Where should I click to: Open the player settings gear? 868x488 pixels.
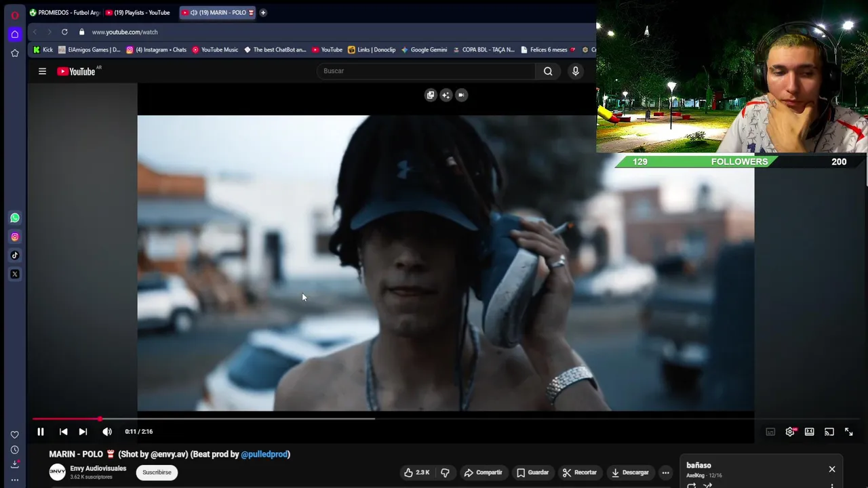pyautogui.click(x=790, y=432)
